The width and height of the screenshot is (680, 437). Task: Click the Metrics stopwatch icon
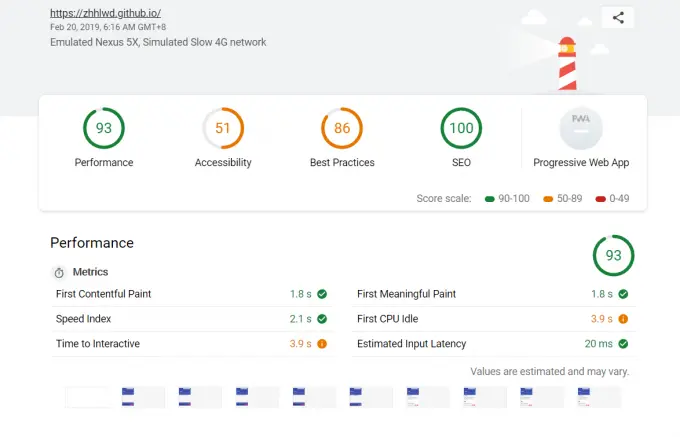(59, 272)
